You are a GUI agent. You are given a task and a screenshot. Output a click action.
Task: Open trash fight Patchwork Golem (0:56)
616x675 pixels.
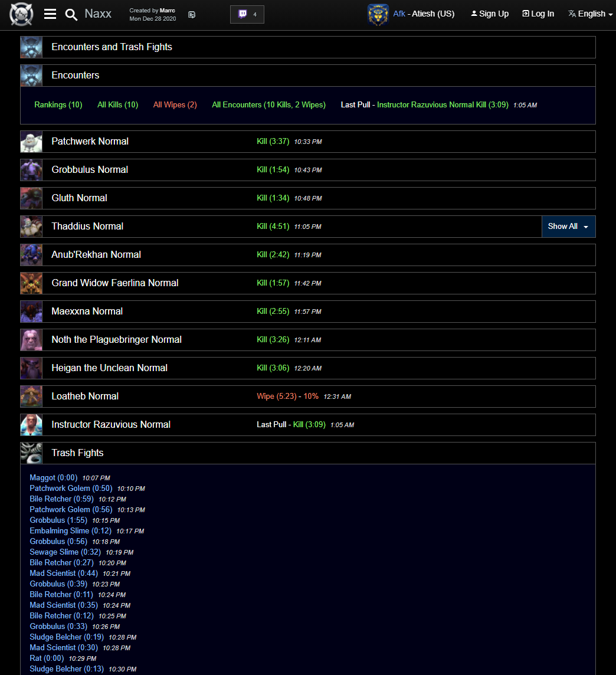pyautogui.click(x=71, y=510)
